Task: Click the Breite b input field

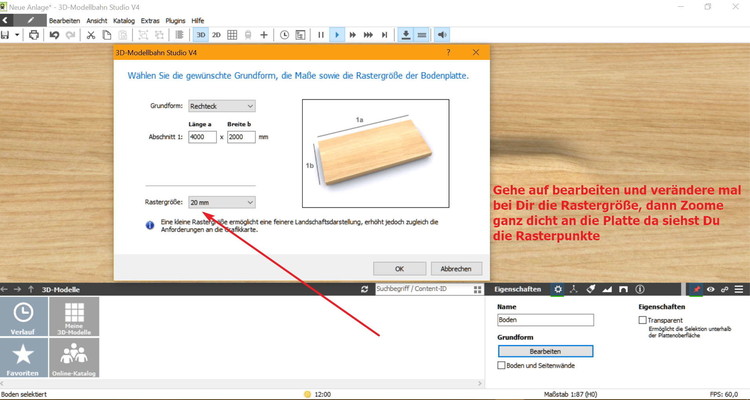Action: tap(241, 137)
